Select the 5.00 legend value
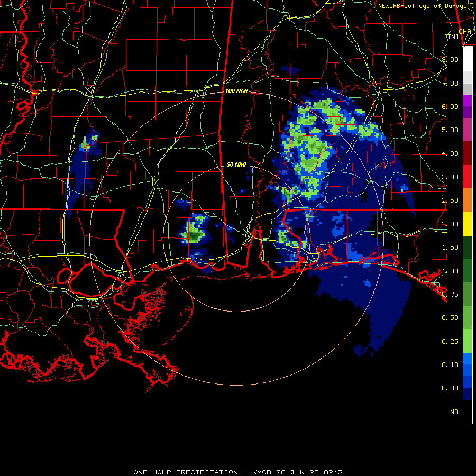The image size is (476, 476). tap(450, 130)
